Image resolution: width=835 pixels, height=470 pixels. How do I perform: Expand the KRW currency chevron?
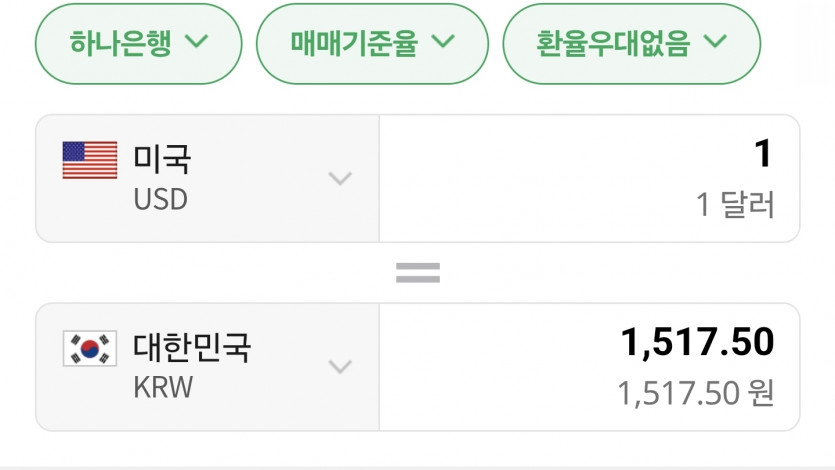pos(341,367)
